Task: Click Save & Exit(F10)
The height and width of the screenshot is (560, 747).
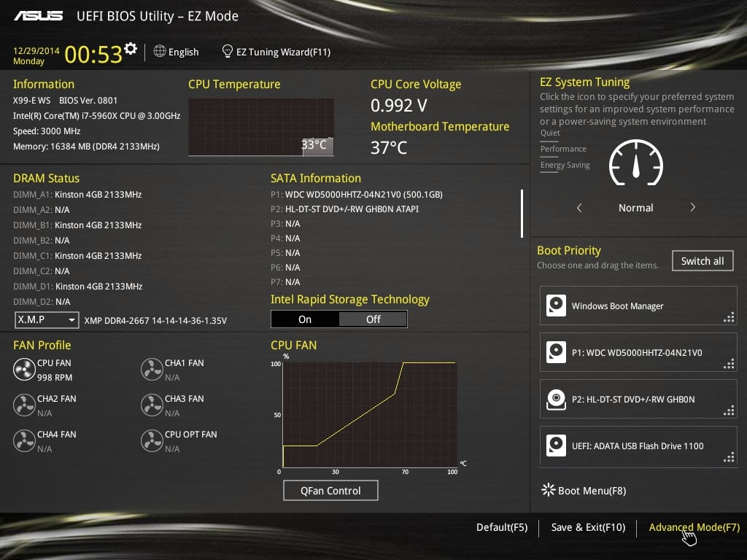Action: [588, 527]
